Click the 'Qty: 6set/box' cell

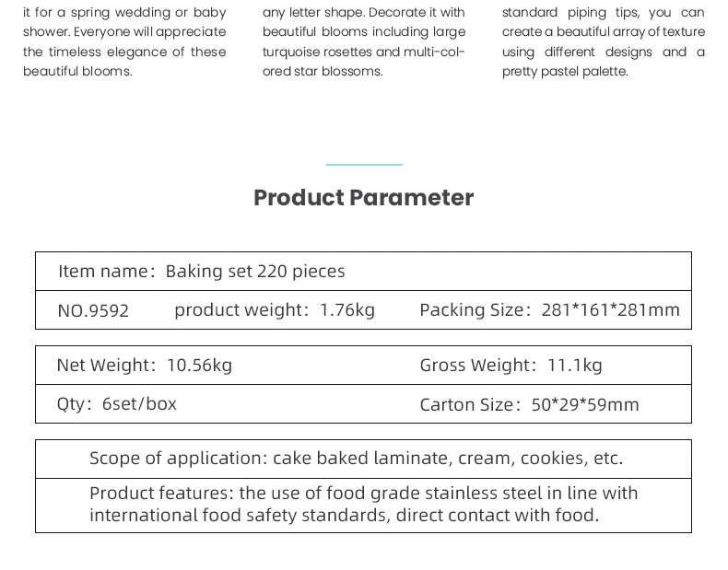coord(117,404)
